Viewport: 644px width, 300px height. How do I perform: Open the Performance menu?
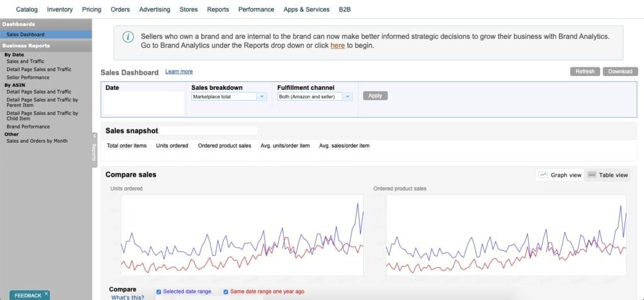[x=257, y=9]
